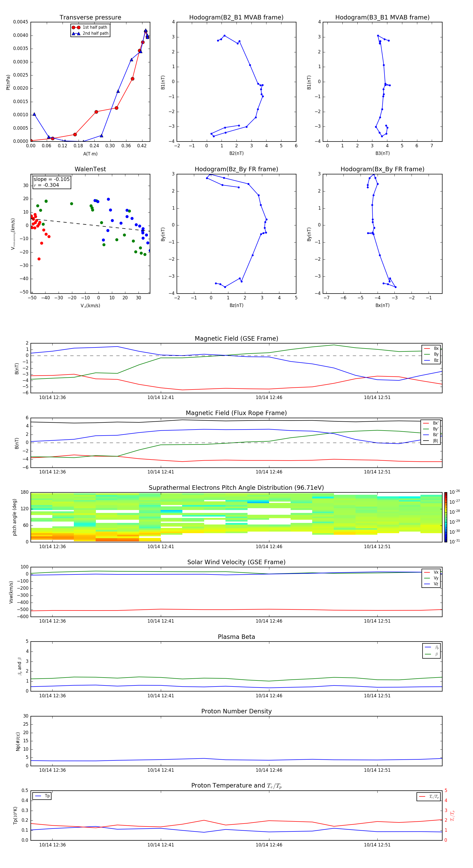Click the 'Transverse pressure' plot title
The image size is (473, 868).
coord(90,17)
